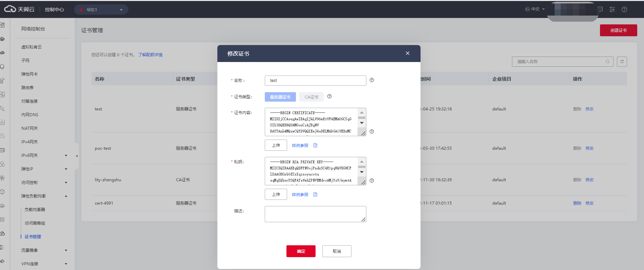Open the 中文 language dropdown
The width and height of the screenshot is (644, 270).
[x=535, y=9]
